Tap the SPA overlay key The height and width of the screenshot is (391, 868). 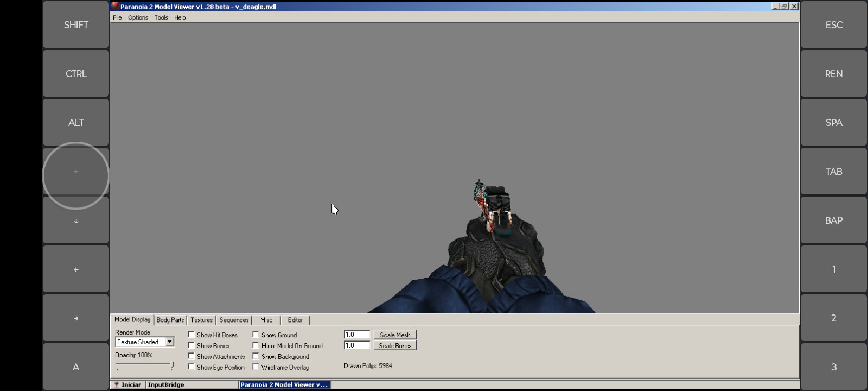pyautogui.click(x=834, y=123)
